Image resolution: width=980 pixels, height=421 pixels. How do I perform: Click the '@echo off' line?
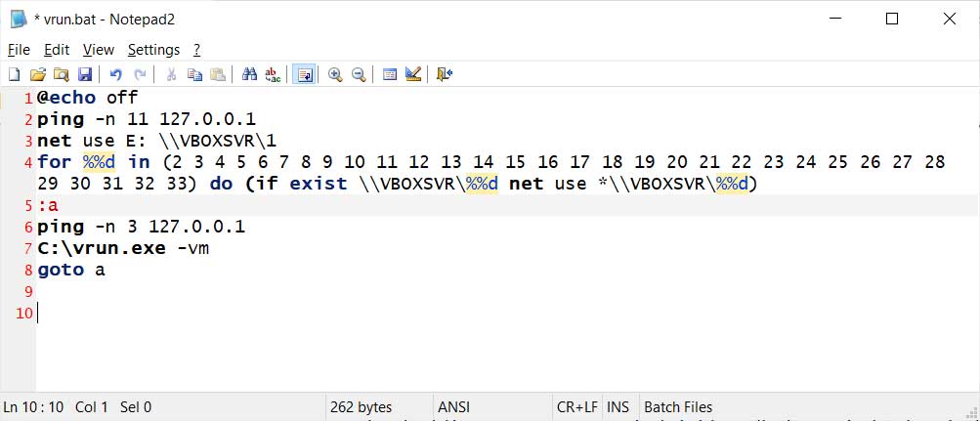pos(88,98)
